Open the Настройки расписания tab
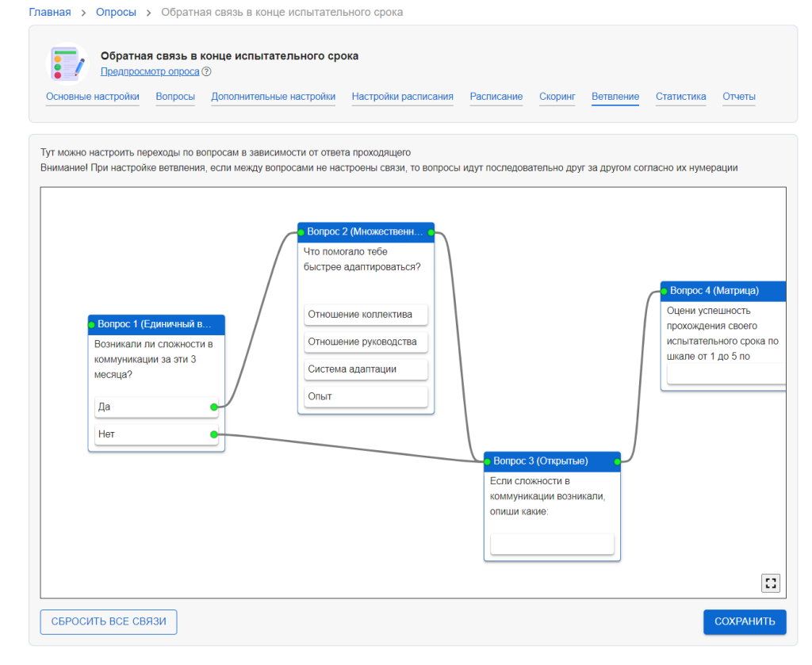The width and height of the screenshot is (812, 665). [x=402, y=97]
